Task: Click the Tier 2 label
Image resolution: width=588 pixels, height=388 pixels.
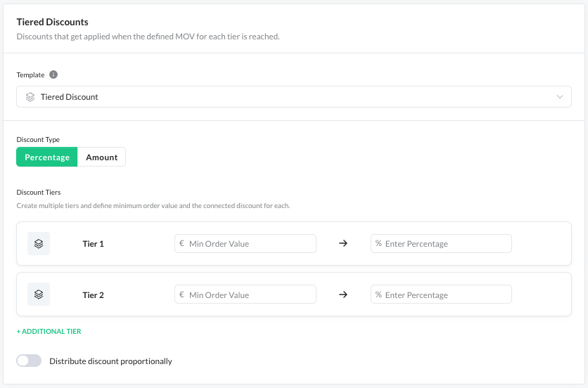Action: (93, 295)
